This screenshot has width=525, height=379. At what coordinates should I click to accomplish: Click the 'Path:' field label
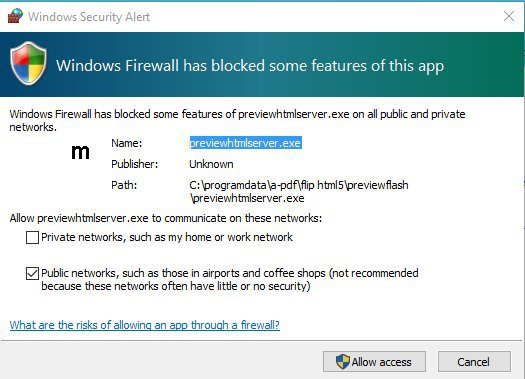pos(124,185)
